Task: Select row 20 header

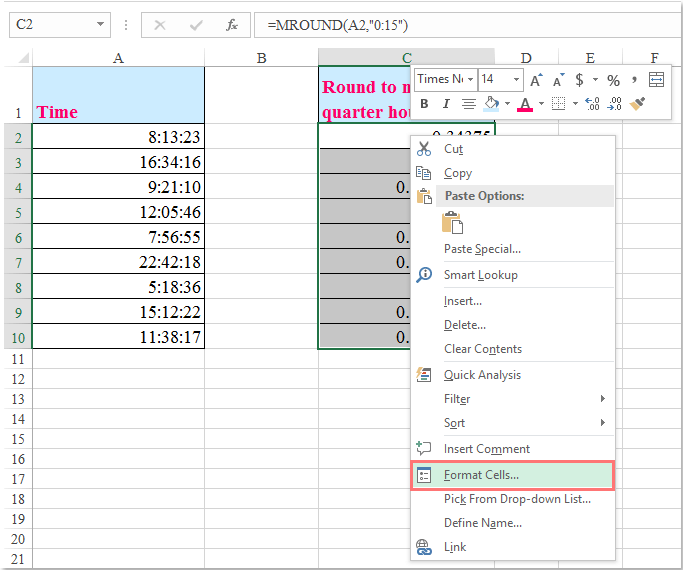Action: (18, 539)
